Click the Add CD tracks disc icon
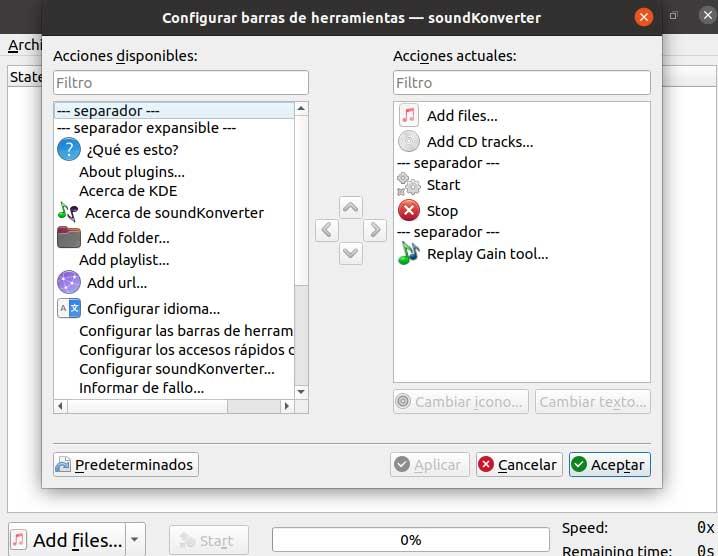Viewport: 718px width, 556px height. click(408, 141)
